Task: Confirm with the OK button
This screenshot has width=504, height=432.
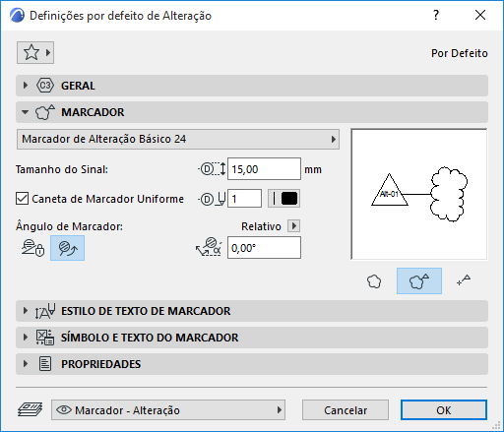Action: (x=444, y=410)
